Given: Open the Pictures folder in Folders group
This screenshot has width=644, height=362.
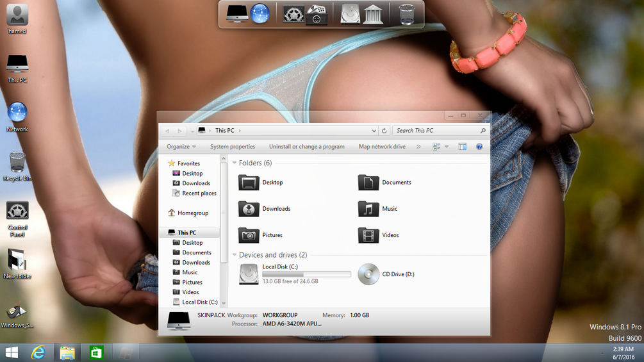Looking at the screenshot, I should coord(261,234).
